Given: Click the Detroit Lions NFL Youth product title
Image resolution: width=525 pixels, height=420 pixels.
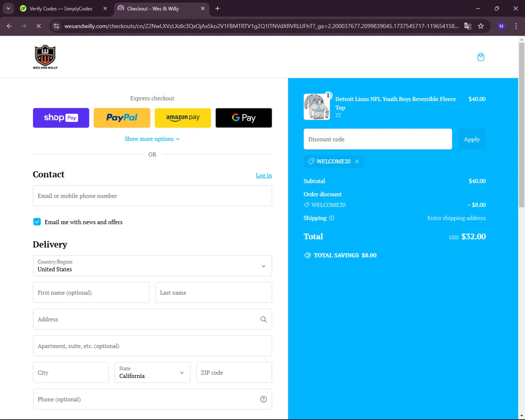Looking at the screenshot, I should click(x=395, y=103).
